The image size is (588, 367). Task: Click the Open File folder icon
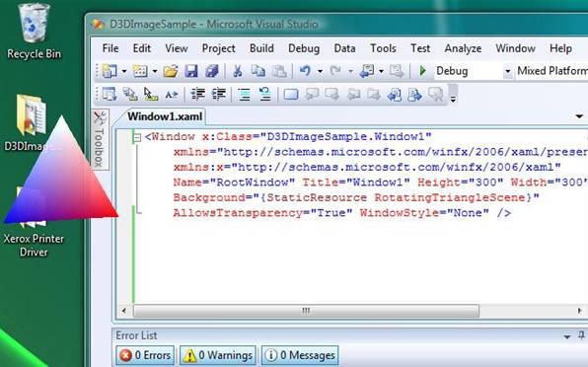(171, 71)
